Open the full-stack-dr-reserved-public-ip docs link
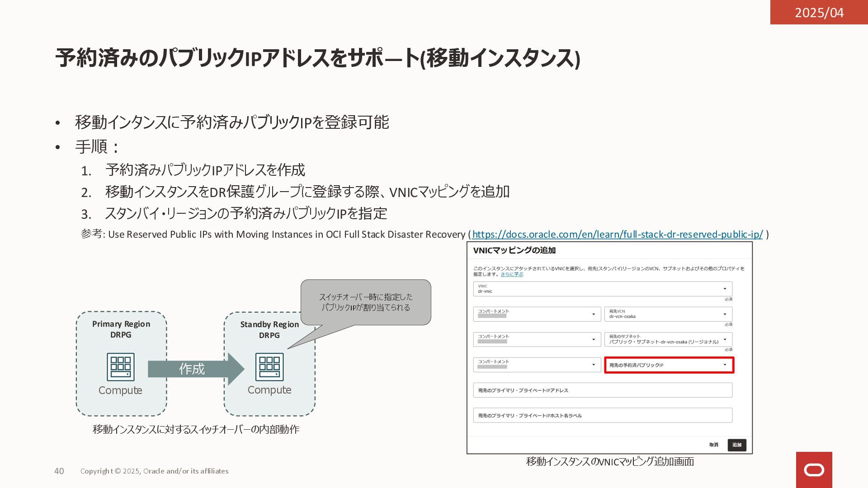This screenshot has width=868, height=488. click(617, 235)
